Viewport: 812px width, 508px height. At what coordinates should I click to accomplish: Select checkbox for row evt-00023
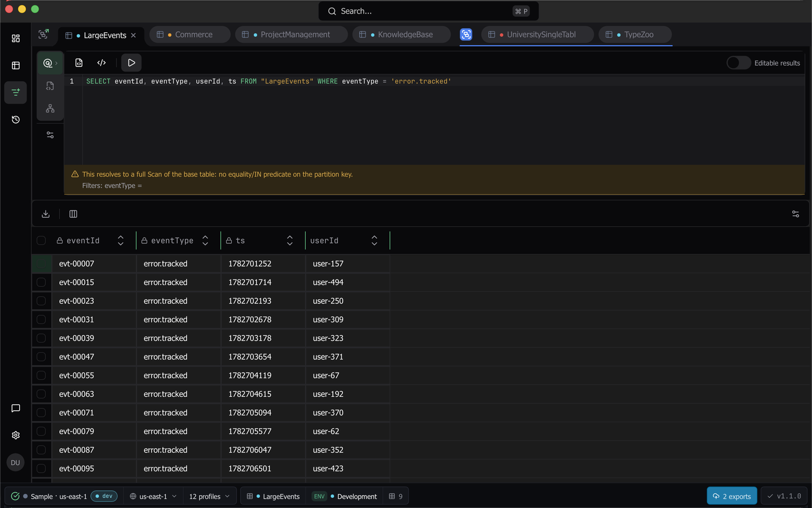click(41, 301)
